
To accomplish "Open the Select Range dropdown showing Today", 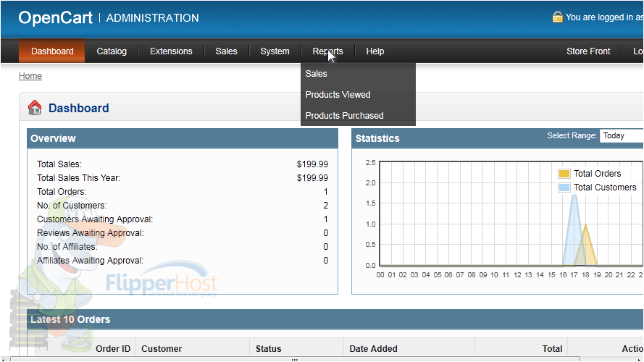I will [x=622, y=136].
